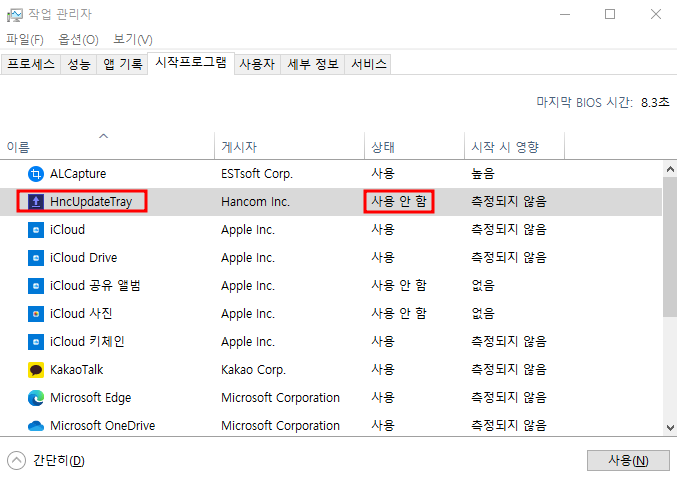677x483 pixels.
Task: Click the iCloud row icon
Action: click(36, 230)
